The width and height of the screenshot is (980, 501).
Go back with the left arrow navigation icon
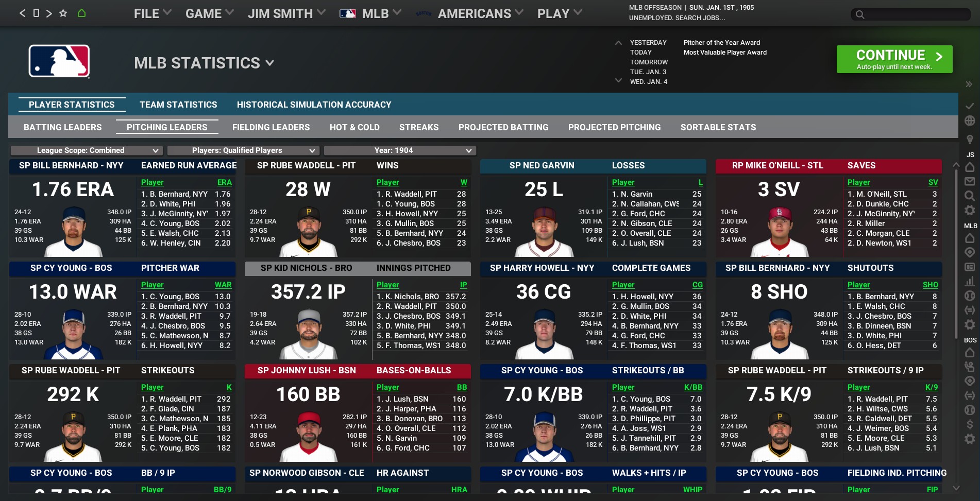(22, 13)
